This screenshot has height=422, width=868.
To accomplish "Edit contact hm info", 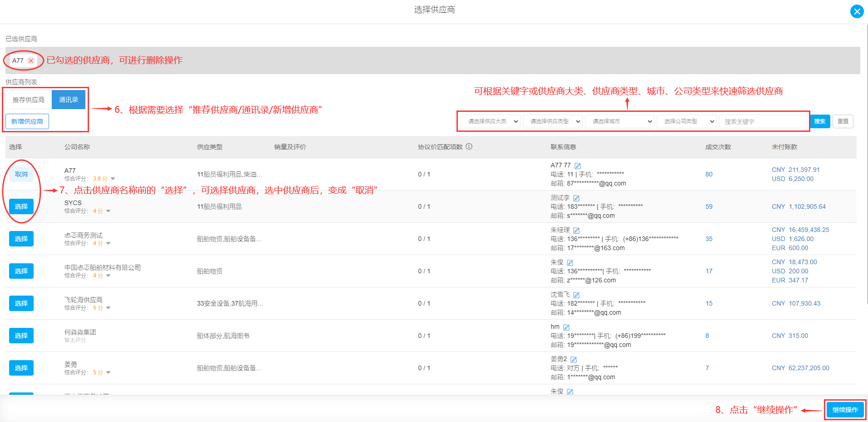I will click(566, 327).
